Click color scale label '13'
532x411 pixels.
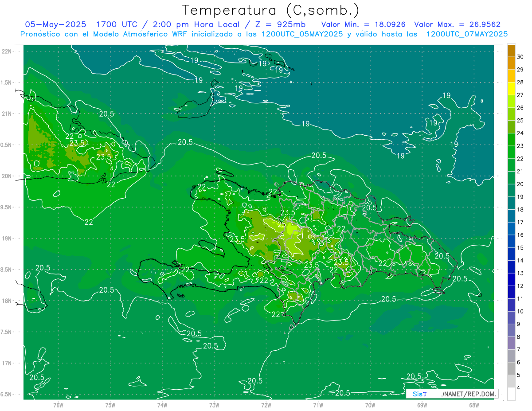[520, 273]
